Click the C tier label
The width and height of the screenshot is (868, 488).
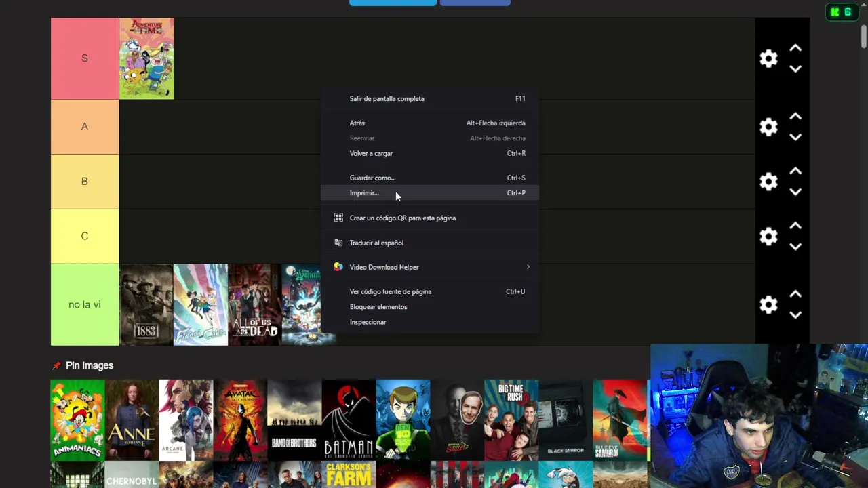85,237
